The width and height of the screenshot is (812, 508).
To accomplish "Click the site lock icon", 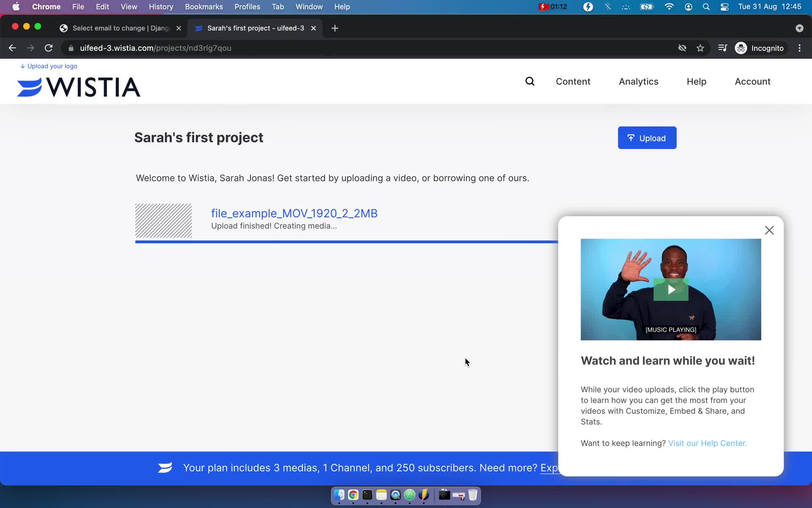I will 71,48.
